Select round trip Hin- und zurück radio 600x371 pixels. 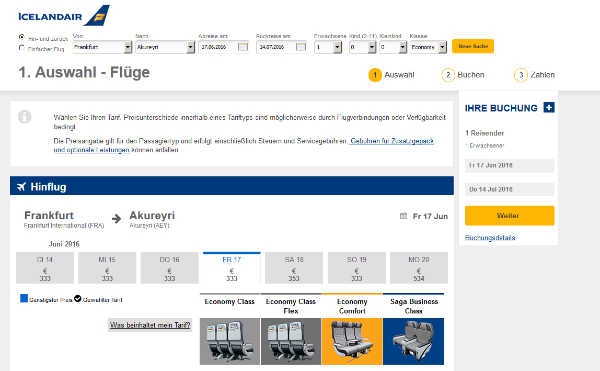click(22, 37)
